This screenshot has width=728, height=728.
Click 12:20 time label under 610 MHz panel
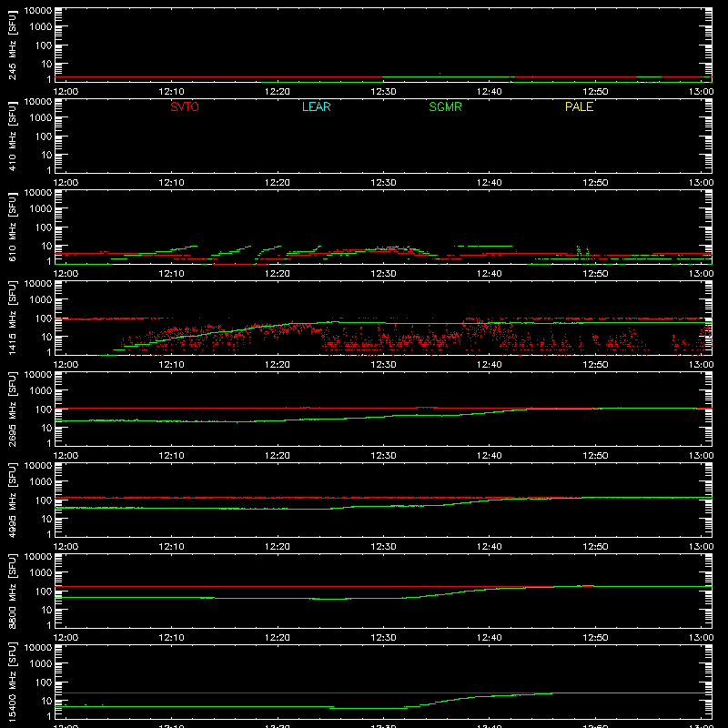278,274
